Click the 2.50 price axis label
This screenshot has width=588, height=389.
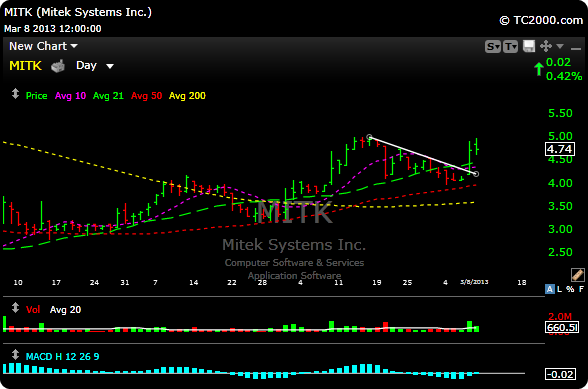coord(560,252)
